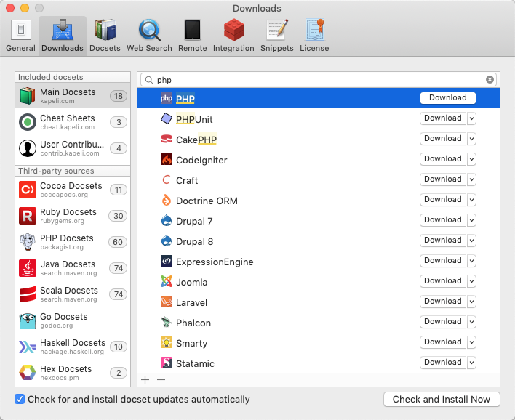This screenshot has width=515, height=420.
Task: Download the PHPUnit docset
Action: [443, 118]
